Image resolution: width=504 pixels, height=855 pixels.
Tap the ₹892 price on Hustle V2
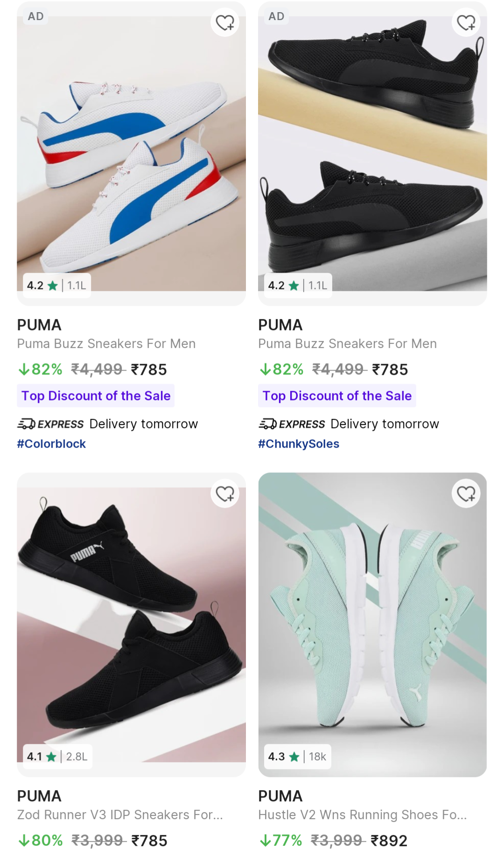[x=389, y=841]
